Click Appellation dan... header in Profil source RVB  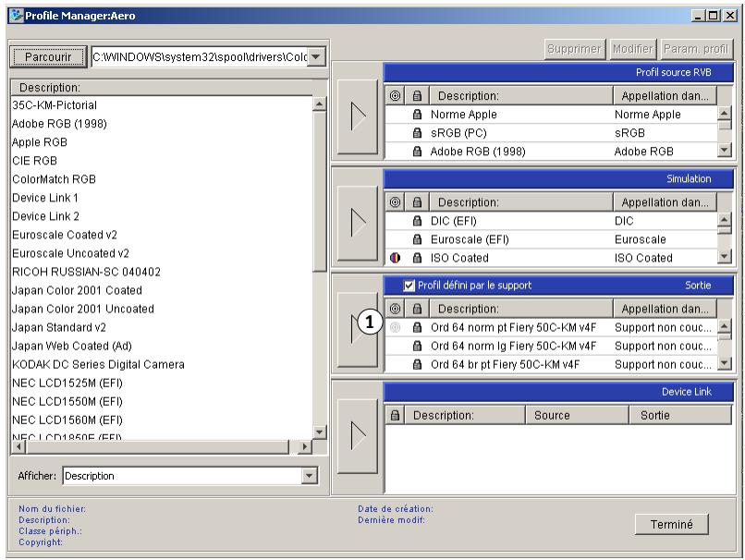click(665, 96)
